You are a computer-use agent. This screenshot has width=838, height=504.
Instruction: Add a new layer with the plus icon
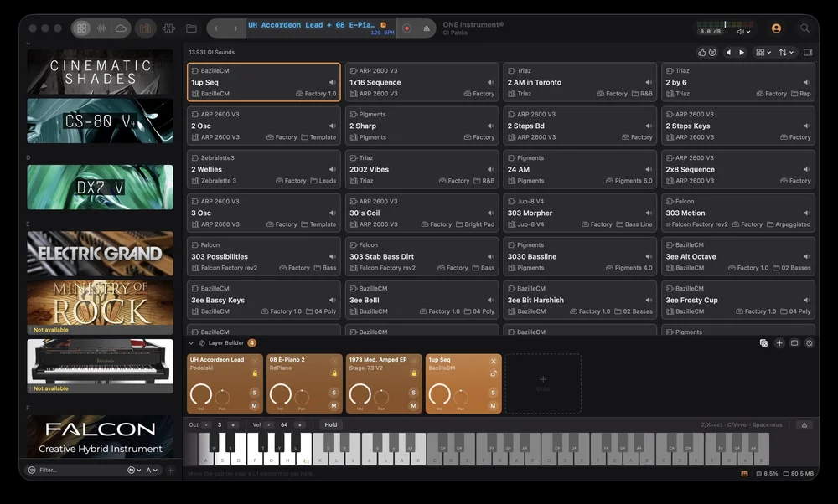pos(779,342)
